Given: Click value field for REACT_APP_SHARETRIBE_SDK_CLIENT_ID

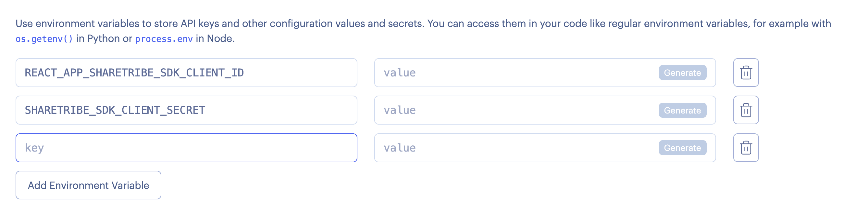Looking at the screenshot, I should [x=515, y=73].
